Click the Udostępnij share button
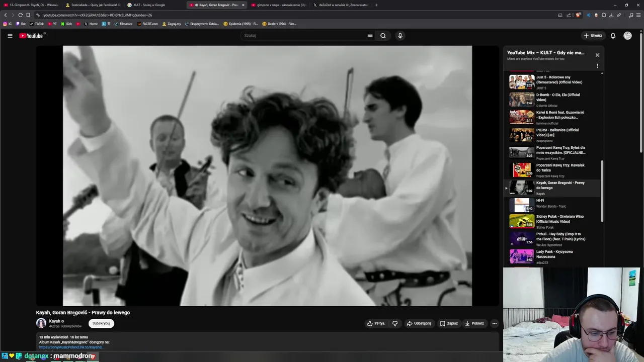Image resolution: width=644 pixels, height=362 pixels. point(419,323)
